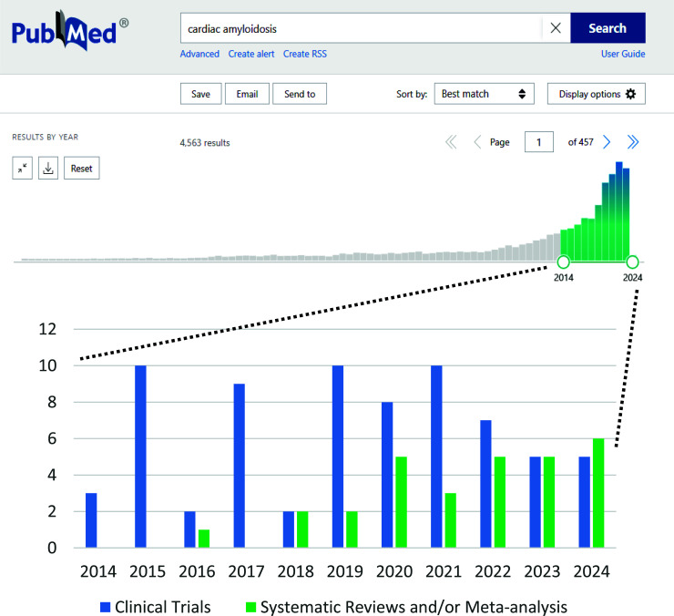Click the 'of 457' page count text

(x=581, y=142)
